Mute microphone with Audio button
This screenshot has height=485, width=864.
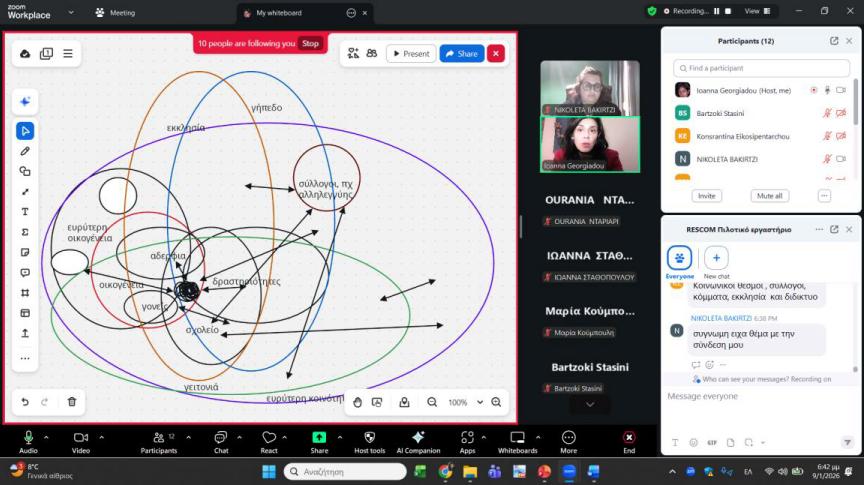tap(28, 442)
